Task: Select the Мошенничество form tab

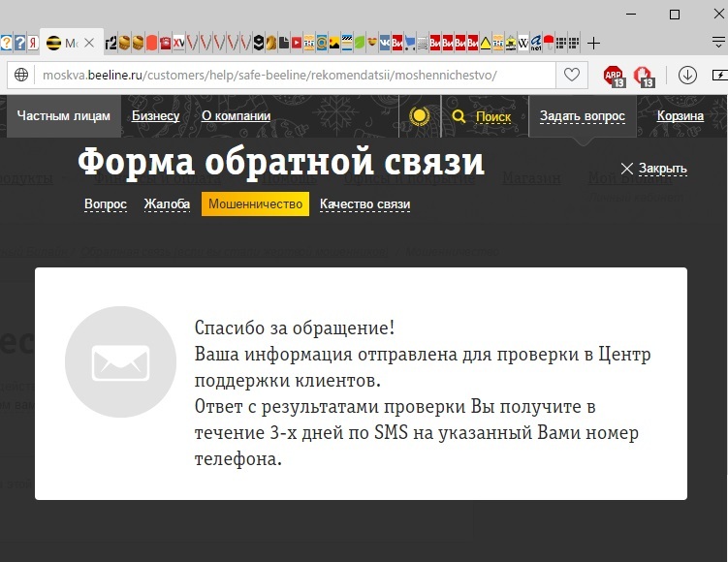Action: [x=255, y=203]
